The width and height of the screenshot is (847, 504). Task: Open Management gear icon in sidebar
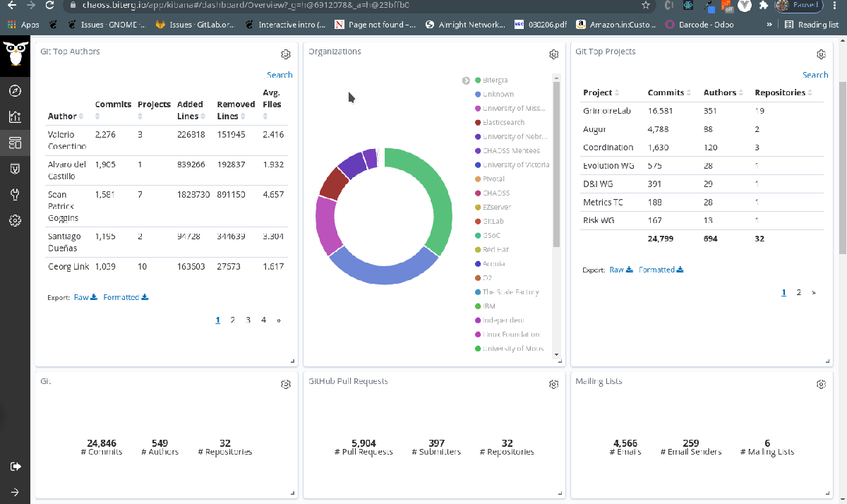point(15,221)
